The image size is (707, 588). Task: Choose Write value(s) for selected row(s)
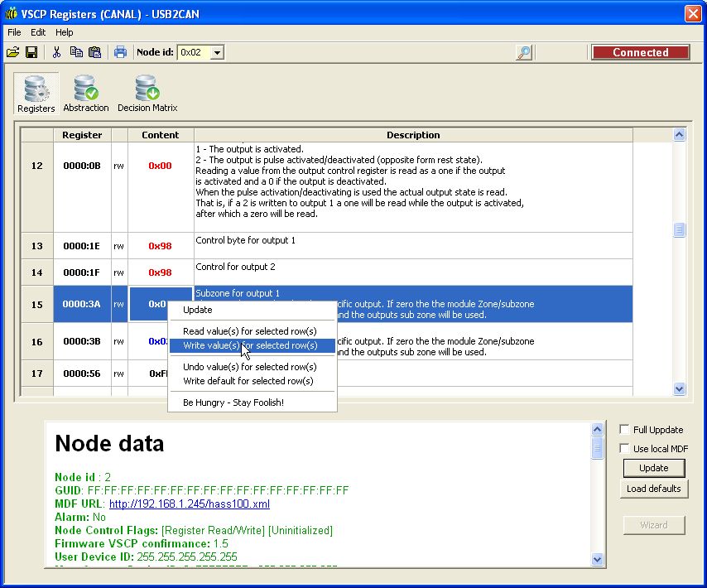pyautogui.click(x=250, y=345)
